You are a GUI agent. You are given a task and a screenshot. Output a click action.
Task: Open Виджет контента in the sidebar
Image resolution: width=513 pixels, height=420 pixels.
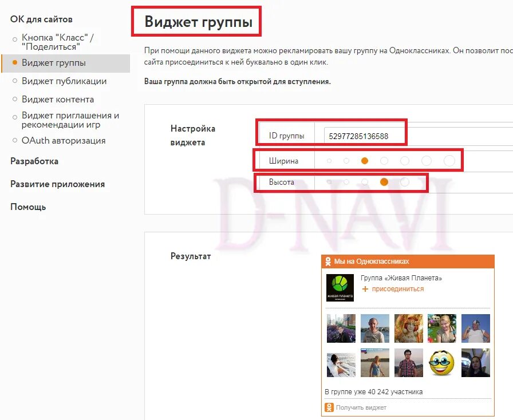[58, 100]
